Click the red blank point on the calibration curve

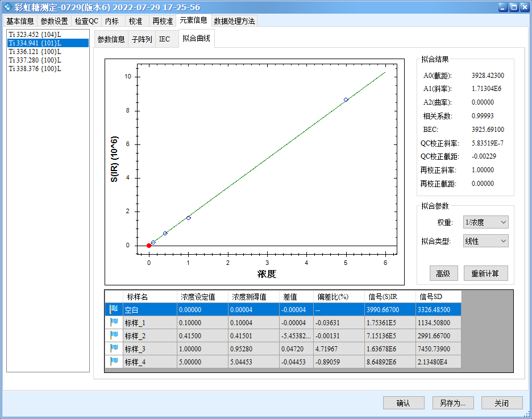(149, 245)
